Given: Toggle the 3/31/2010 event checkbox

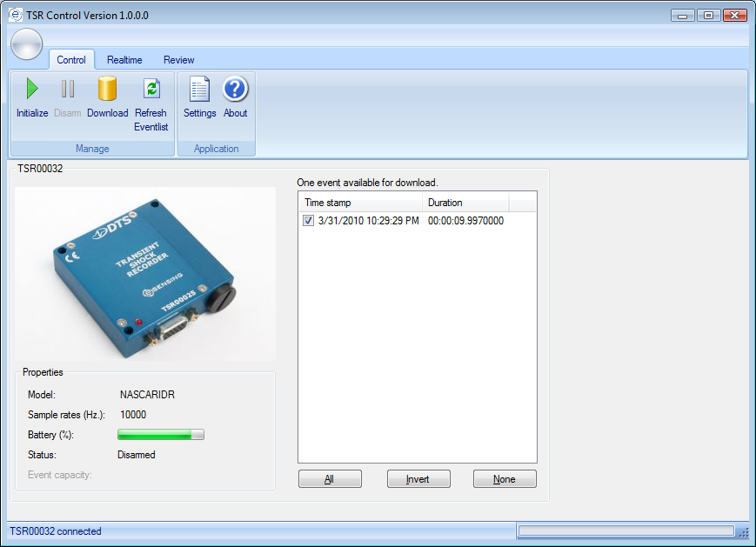Looking at the screenshot, I should click(308, 221).
